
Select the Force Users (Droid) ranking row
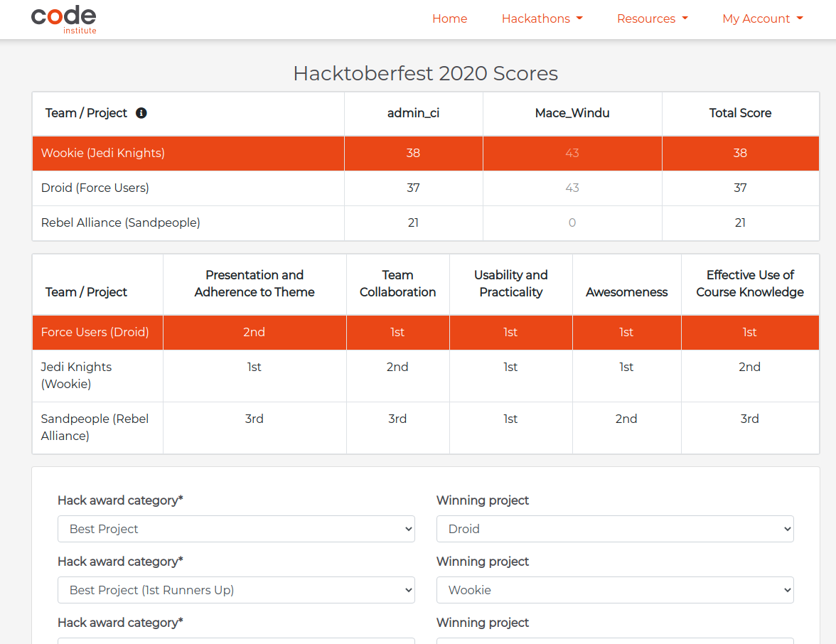click(425, 333)
